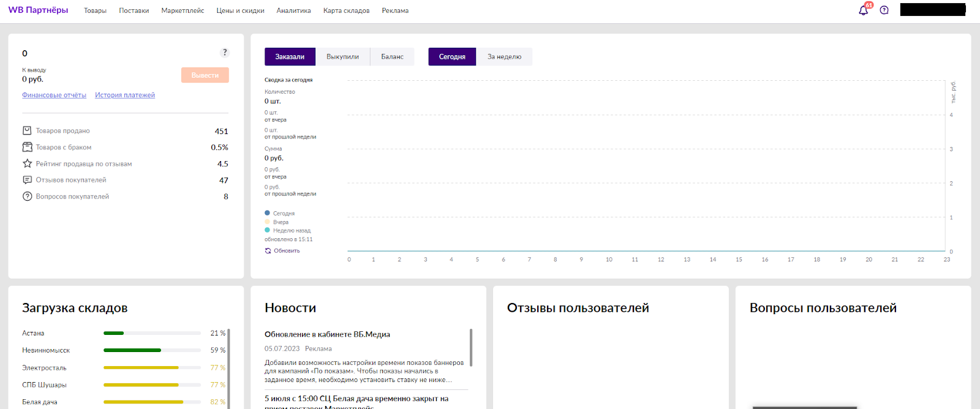Viewport: 980px width, 409px height.
Task: Open the Финансовые отчёты link
Action: (54, 96)
